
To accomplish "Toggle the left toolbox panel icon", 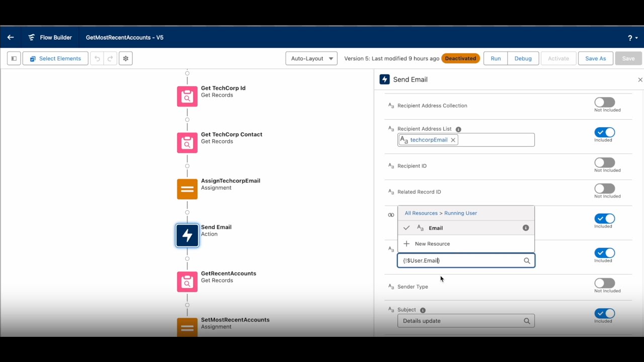I will (x=14, y=58).
